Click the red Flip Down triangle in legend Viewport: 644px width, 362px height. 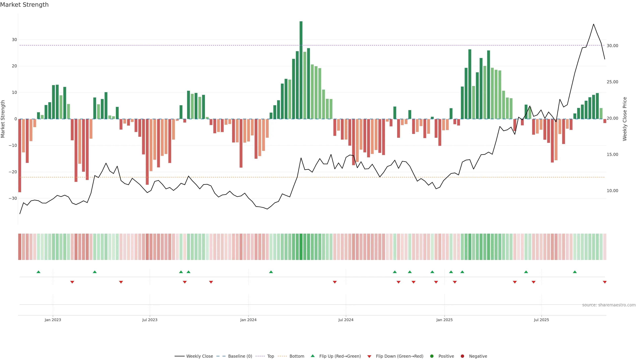tap(369, 356)
